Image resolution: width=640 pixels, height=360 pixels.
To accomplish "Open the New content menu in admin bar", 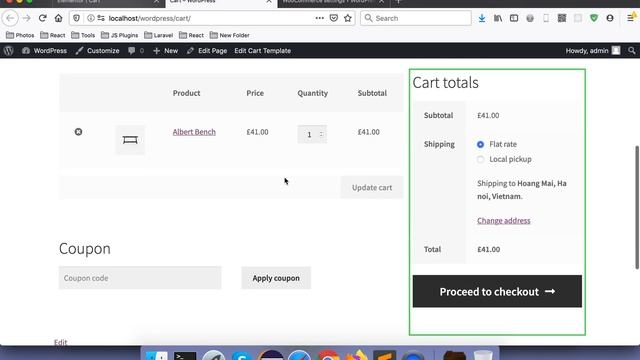I will pyautogui.click(x=166, y=51).
